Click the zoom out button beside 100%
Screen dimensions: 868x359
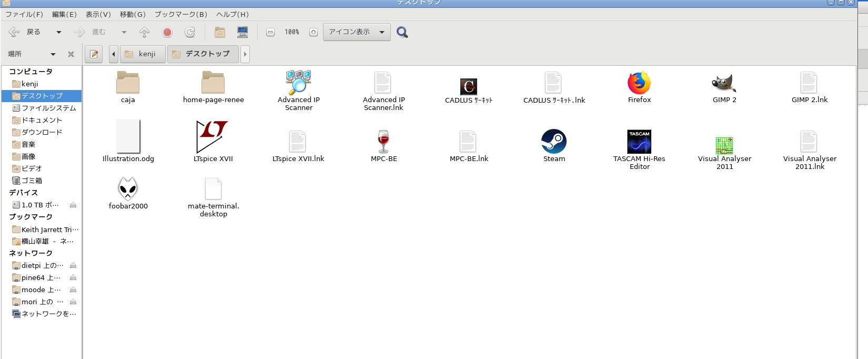[x=270, y=33]
